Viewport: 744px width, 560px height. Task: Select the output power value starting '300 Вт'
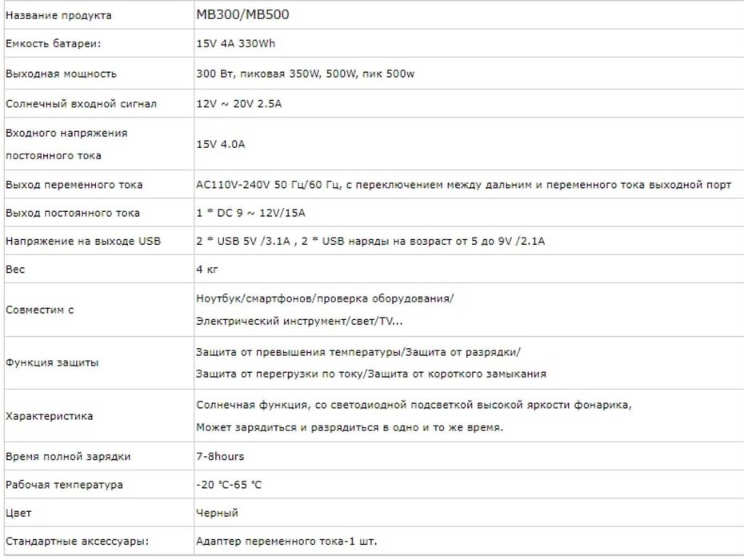tap(304, 74)
